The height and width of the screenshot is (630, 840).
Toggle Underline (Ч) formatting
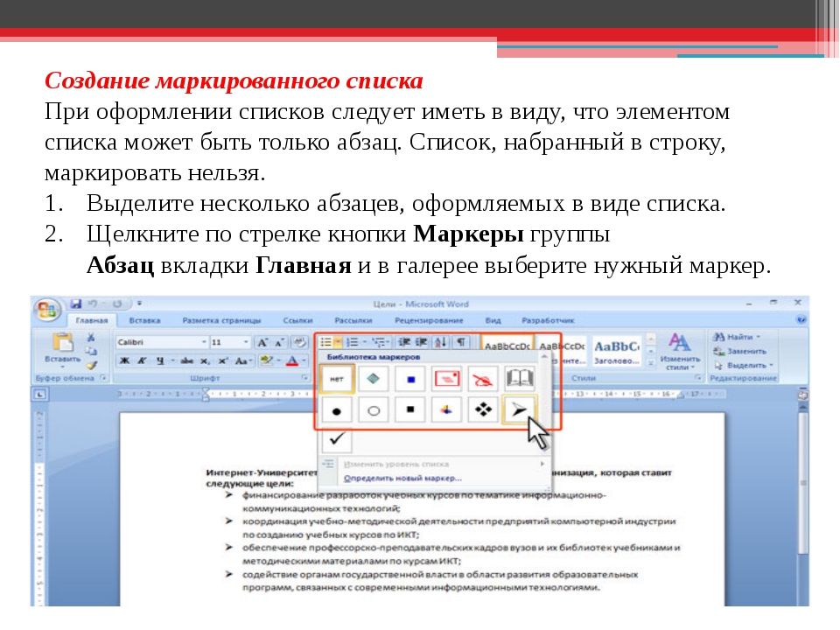click(159, 361)
